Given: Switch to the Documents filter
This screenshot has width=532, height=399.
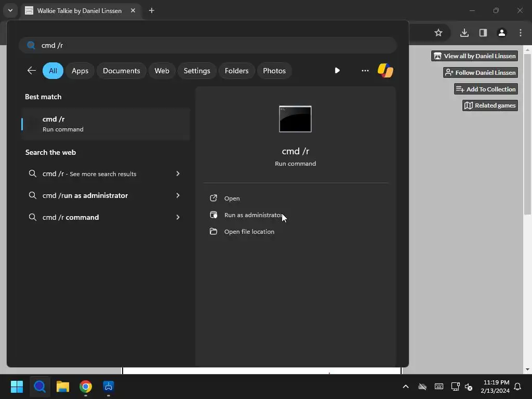Looking at the screenshot, I should click(122, 71).
